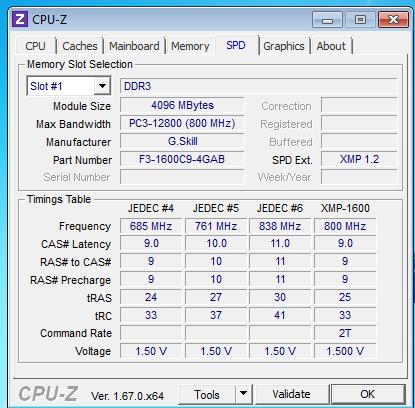The image size is (415, 408).
Task: Click the JEDEC #5 tRC value 37
Action: click(x=216, y=315)
